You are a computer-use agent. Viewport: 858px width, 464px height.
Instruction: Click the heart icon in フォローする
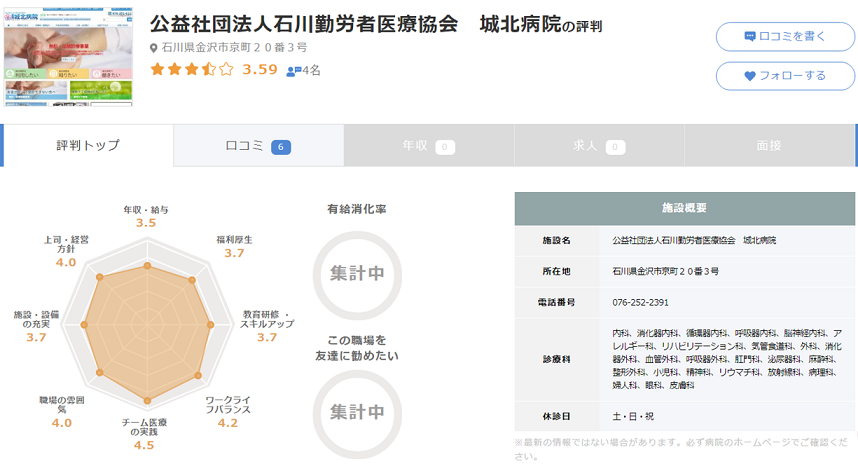point(750,76)
